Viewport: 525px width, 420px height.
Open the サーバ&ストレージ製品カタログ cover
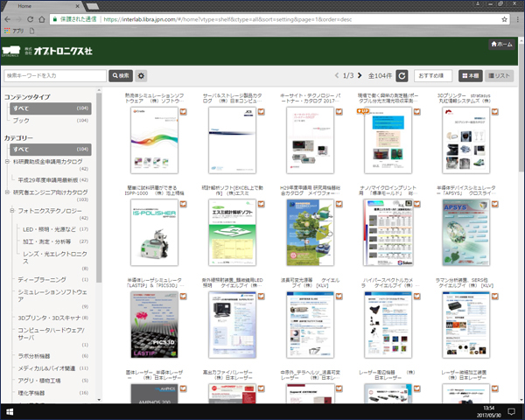[x=232, y=140]
